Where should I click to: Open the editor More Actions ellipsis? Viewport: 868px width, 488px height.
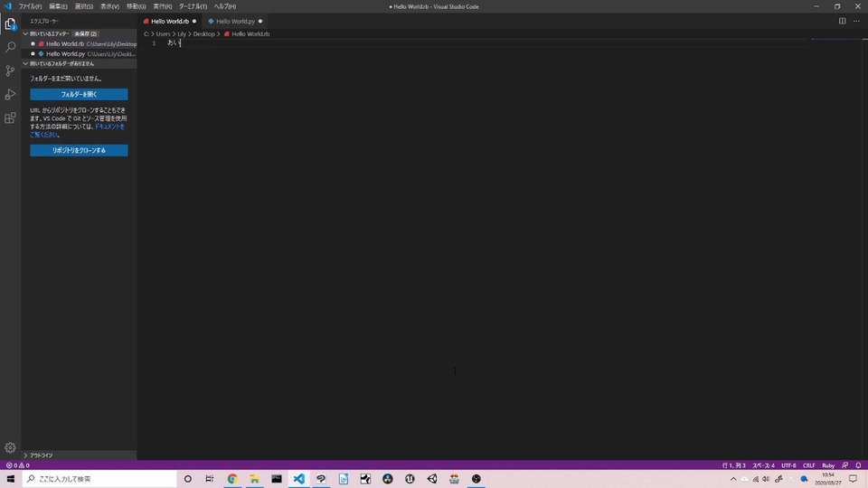tap(856, 21)
